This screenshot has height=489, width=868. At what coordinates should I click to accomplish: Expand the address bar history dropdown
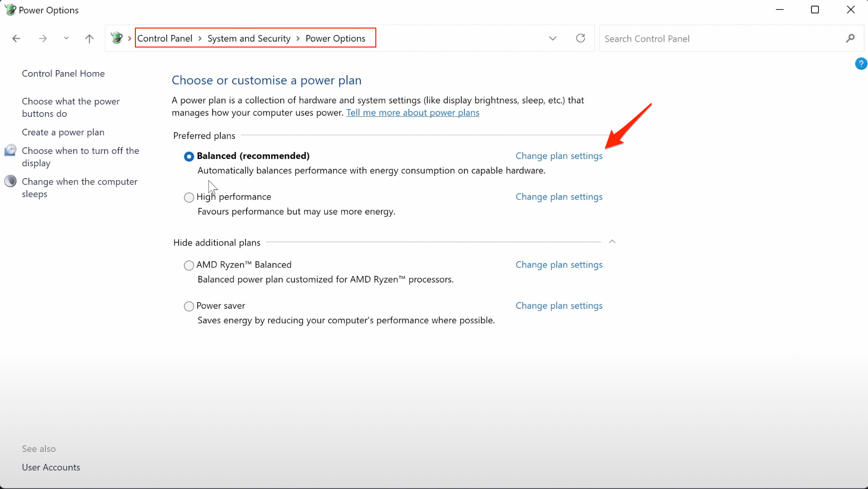552,39
